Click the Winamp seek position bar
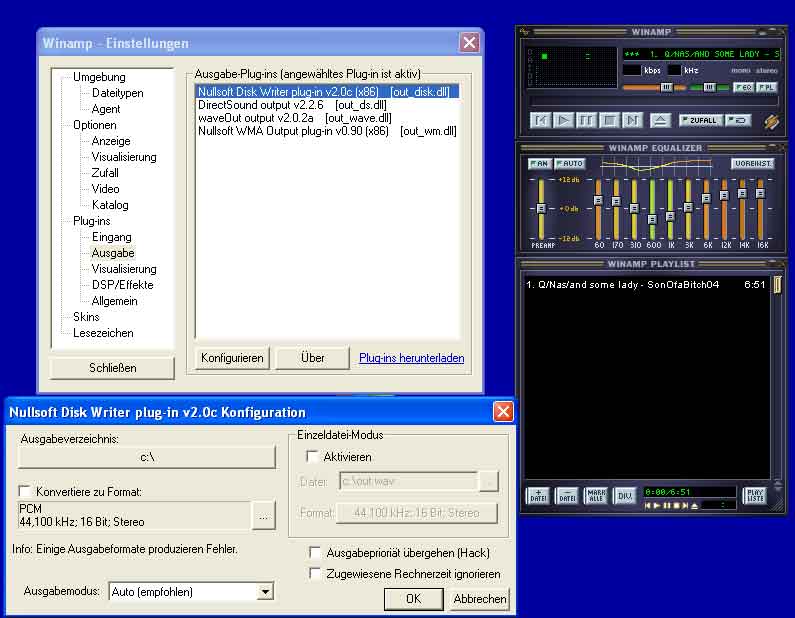The width and height of the screenshot is (795, 618). coord(653,101)
